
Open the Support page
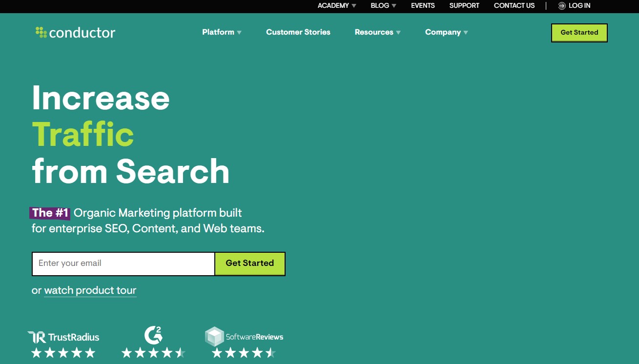pos(464,6)
